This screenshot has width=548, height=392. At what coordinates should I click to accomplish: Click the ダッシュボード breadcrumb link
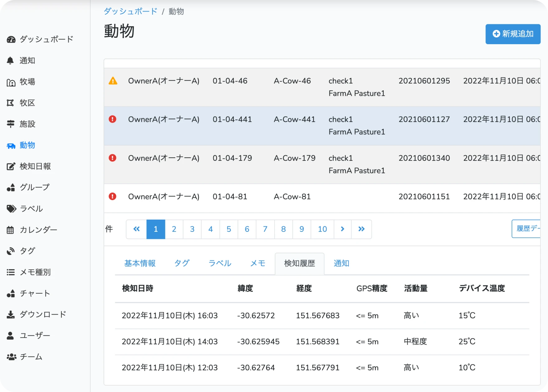tap(130, 12)
